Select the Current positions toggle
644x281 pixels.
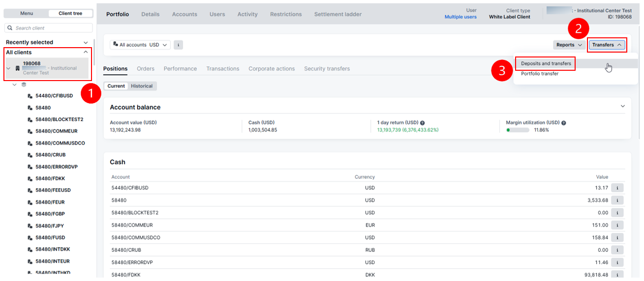pyautogui.click(x=116, y=86)
